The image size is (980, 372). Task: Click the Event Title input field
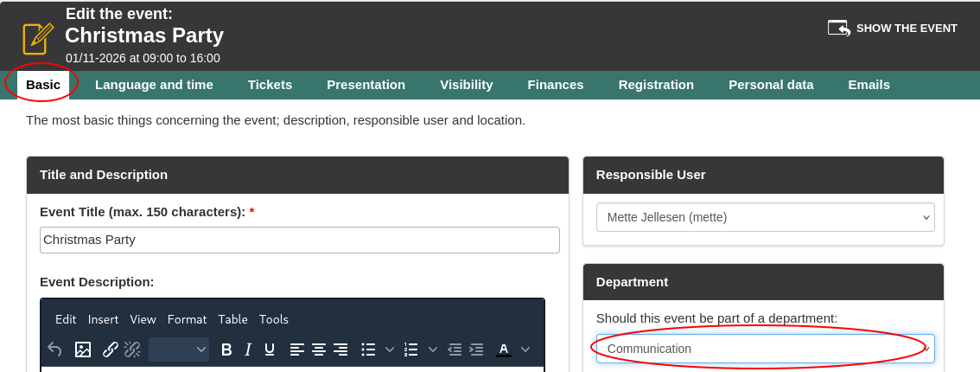coord(299,240)
